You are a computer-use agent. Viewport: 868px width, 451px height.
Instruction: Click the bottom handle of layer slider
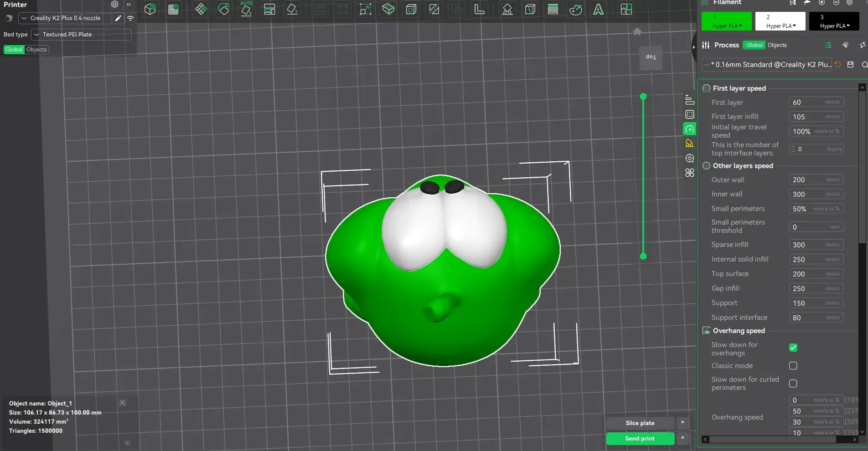point(643,256)
